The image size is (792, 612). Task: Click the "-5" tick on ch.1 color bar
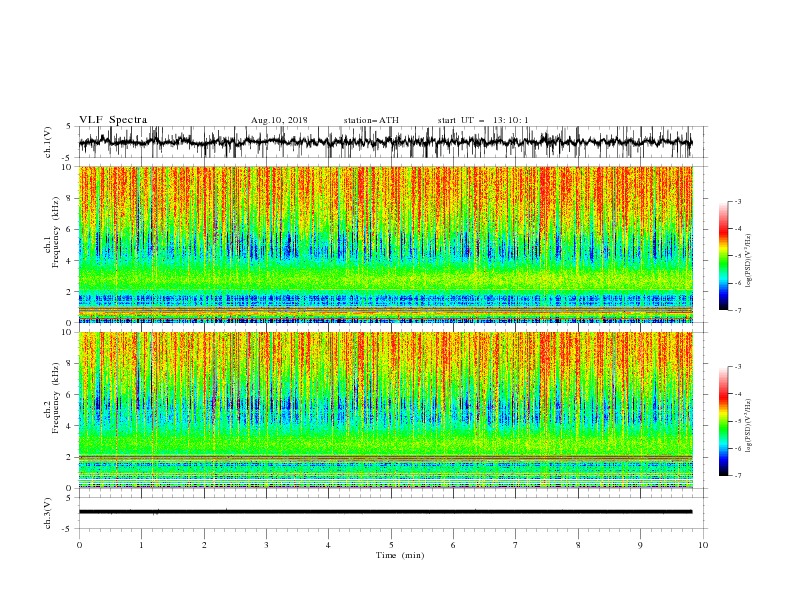tap(737, 256)
